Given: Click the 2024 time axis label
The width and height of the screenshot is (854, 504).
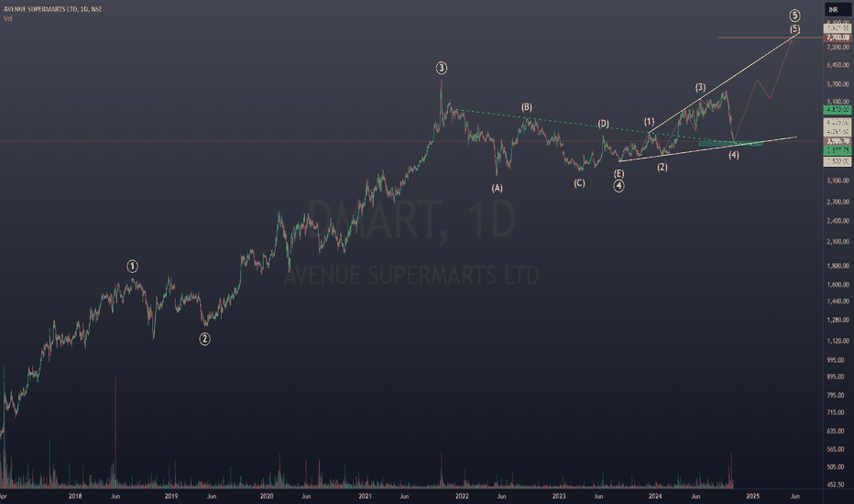Looking at the screenshot, I should pyautogui.click(x=655, y=497).
